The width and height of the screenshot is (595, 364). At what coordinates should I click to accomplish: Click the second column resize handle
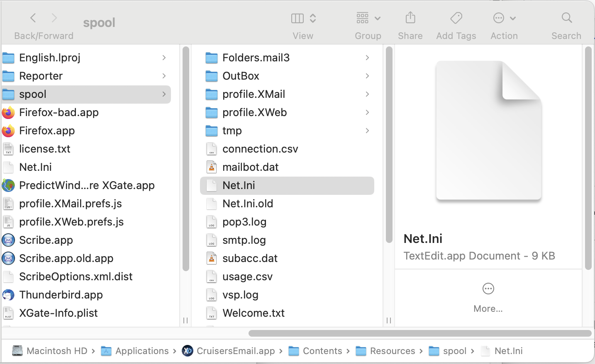tap(389, 320)
